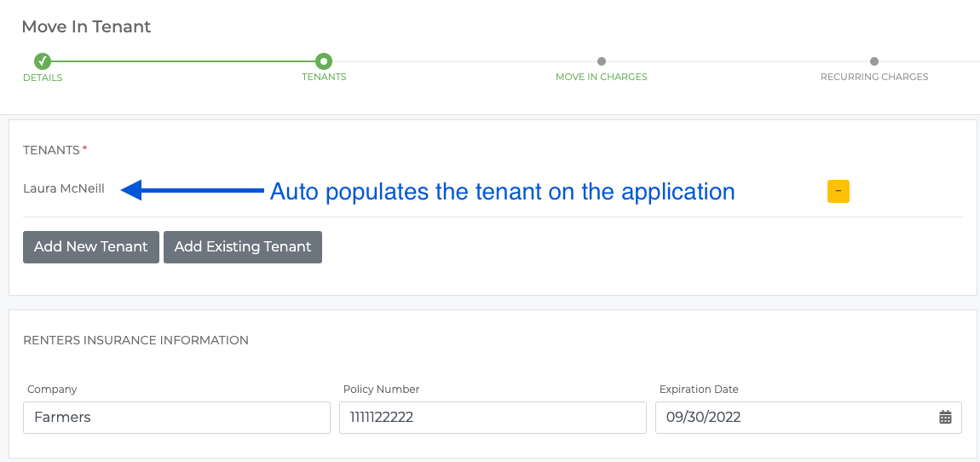Click the Add Existing Tenant button
980x462 pixels.
coord(243,247)
